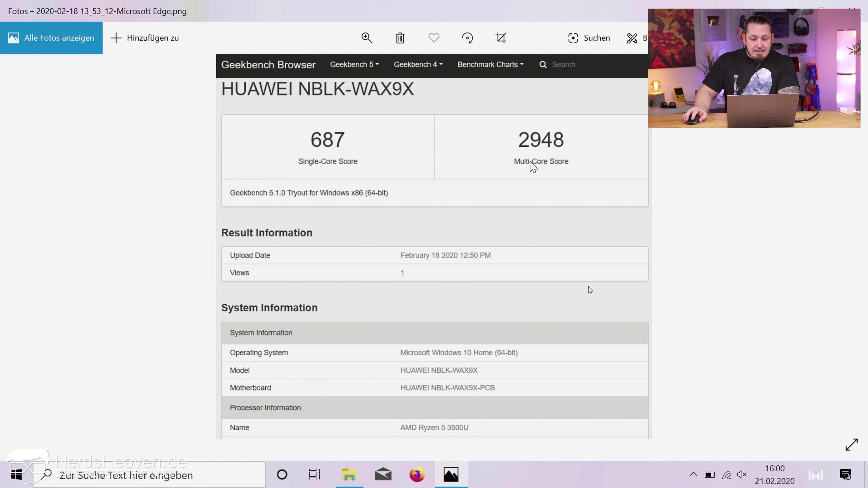Open the edit and create icon
The height and width of the screenshot is (488, 868).
(632, 38)
